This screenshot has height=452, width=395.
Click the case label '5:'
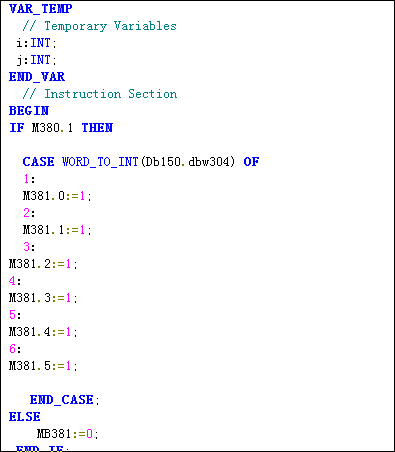15,315
